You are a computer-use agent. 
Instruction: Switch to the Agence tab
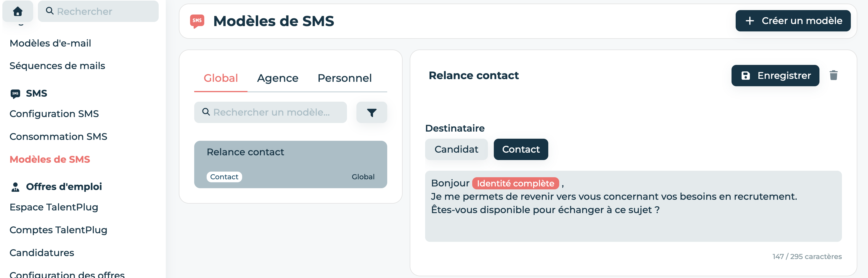[x=277, y=78]
